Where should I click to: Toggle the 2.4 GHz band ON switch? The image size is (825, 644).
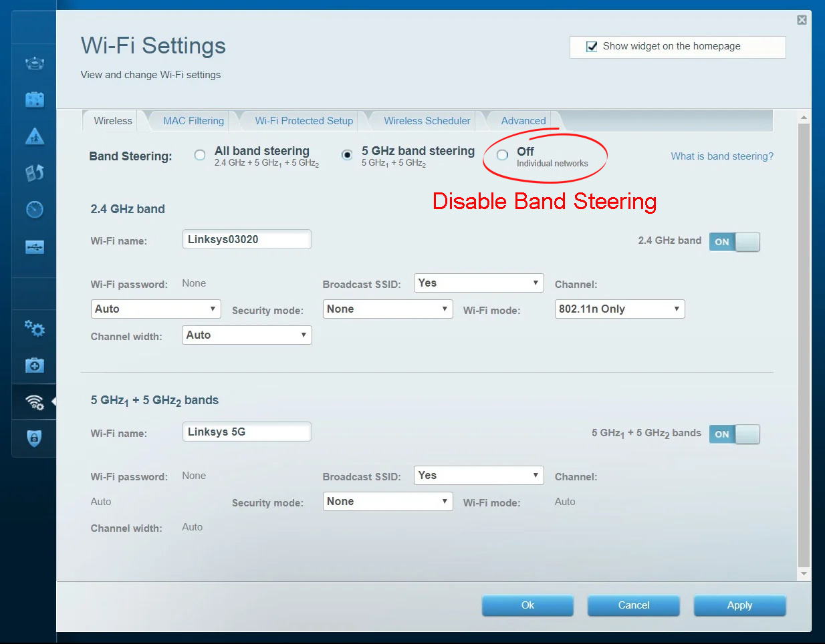coord(734,242)
